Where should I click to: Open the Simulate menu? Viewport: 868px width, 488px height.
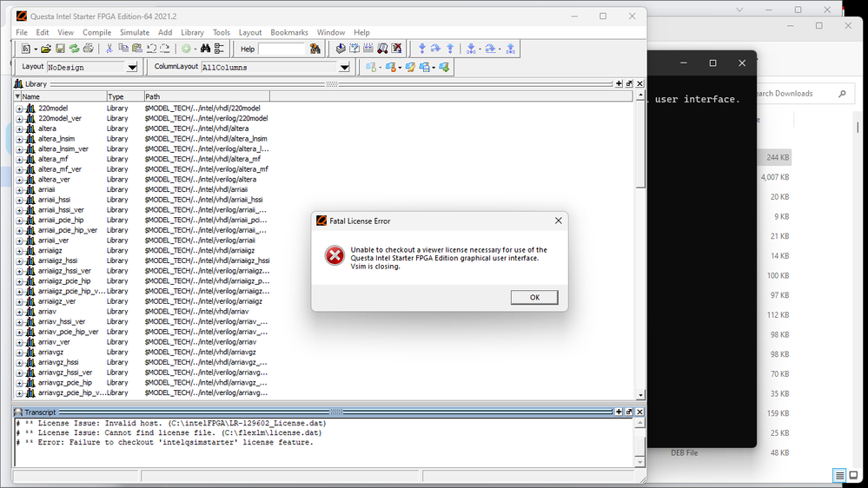pos(135,33)
